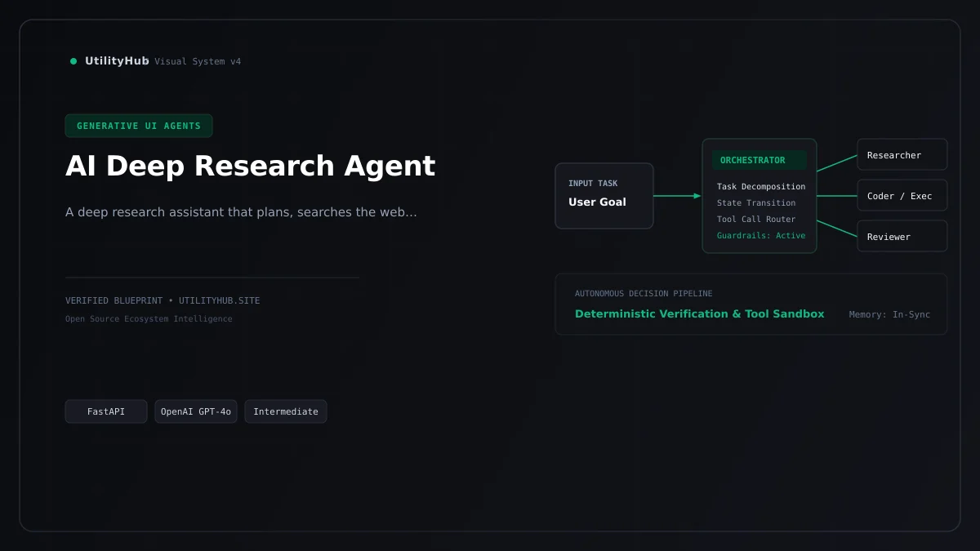Select the Reviewer agent node
Screen dimensions: 980x551
point(902,236)
